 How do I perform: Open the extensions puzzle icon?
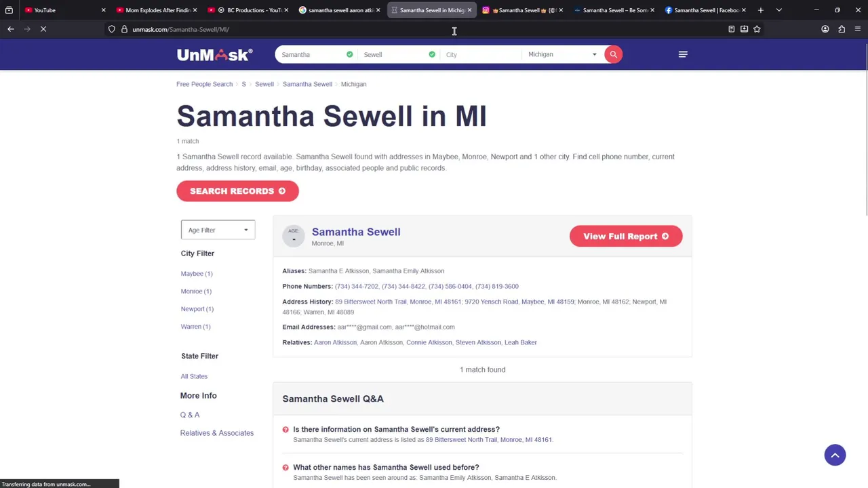[x=842, y=29]
